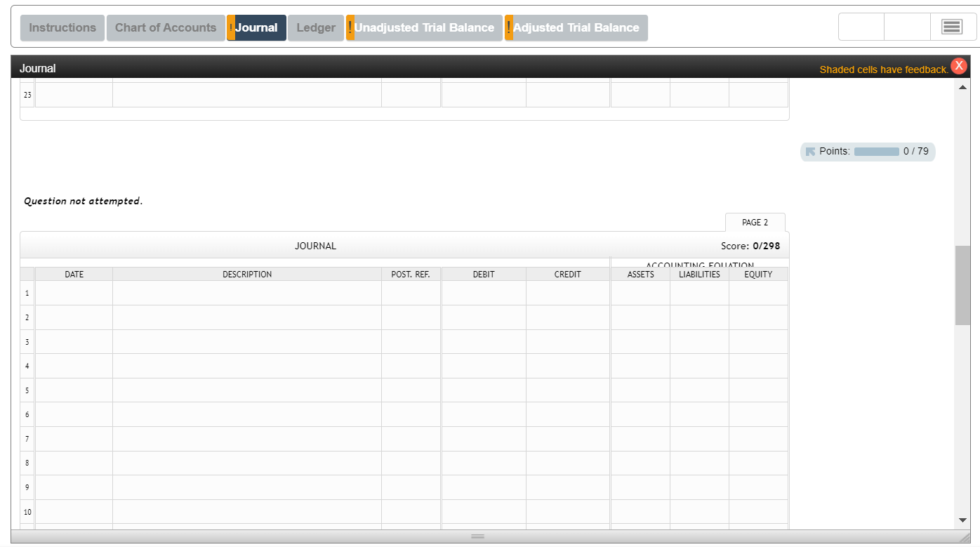Close the feedback notice with the red X
980x547 pixels.
coord(959,65)
